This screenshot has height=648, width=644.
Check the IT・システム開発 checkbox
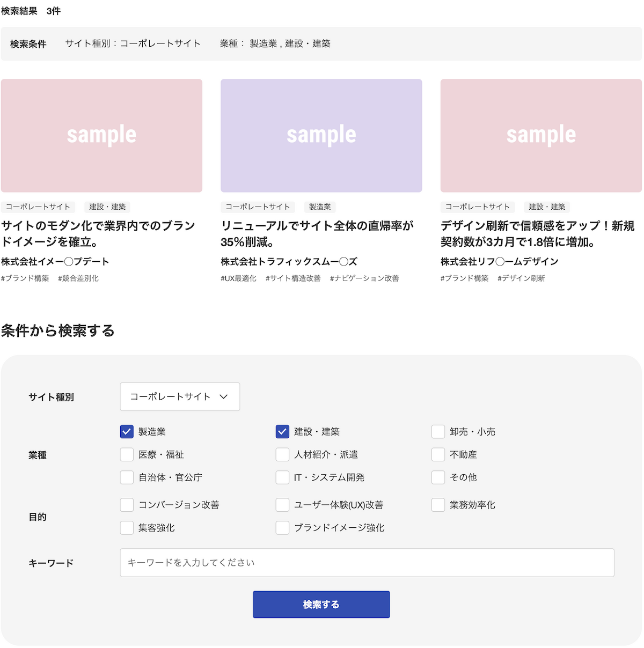[x=282, y=477]
